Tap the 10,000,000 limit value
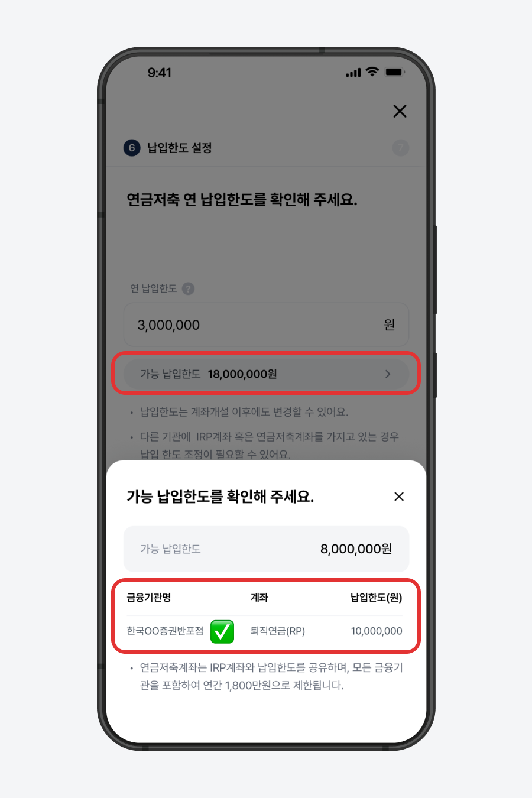 tap(377, 631)
